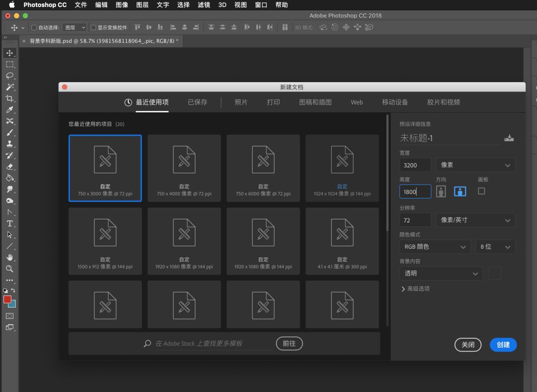The width and height of the screenshot is (537, 392).
Task: Choose landscape orientation
Action: [x=460, y=191]
